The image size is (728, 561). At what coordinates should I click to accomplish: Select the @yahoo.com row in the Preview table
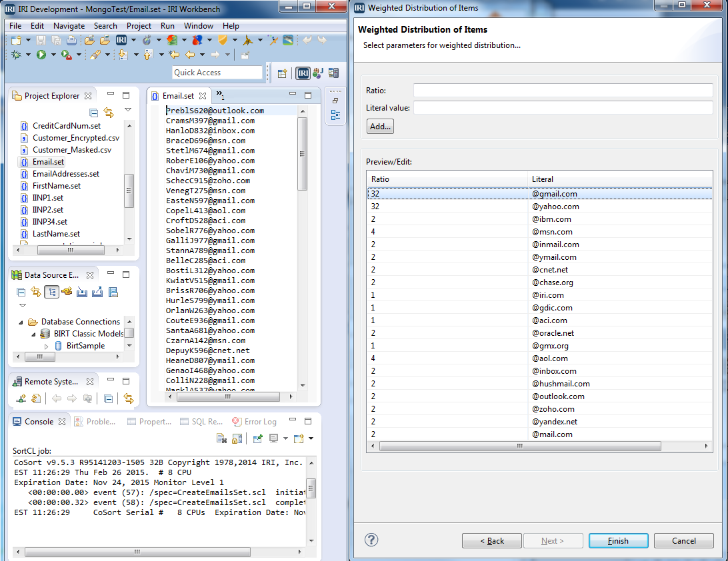click(x=539, y=207)
